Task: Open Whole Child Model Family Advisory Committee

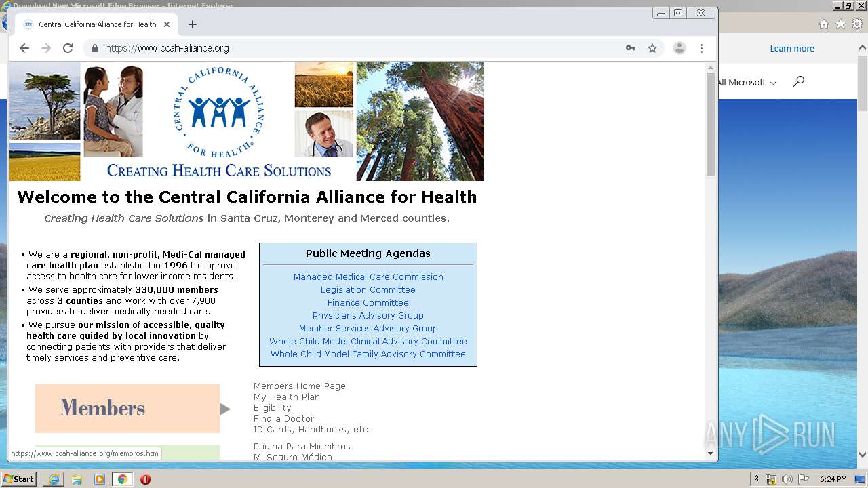Action: 368,354
